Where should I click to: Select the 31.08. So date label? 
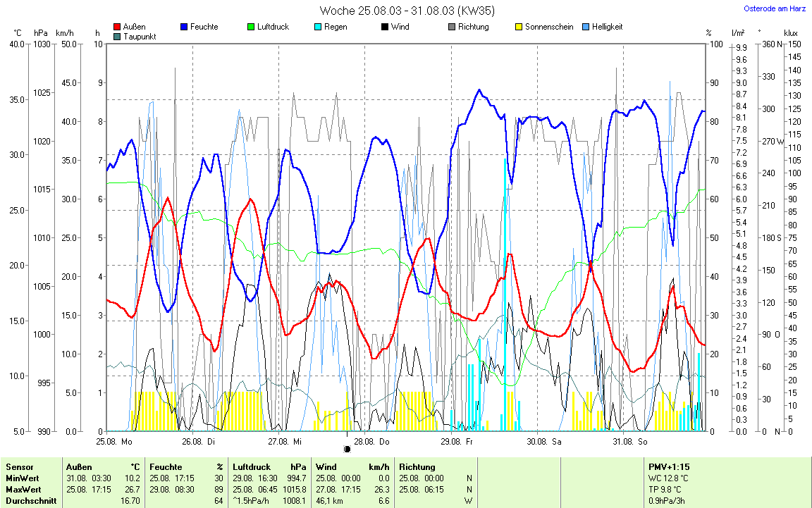point(629,442)
